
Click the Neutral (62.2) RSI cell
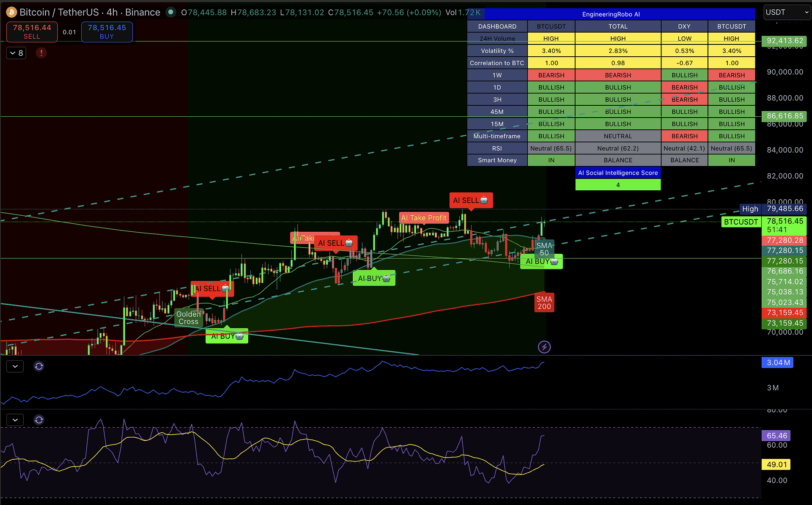618,148
